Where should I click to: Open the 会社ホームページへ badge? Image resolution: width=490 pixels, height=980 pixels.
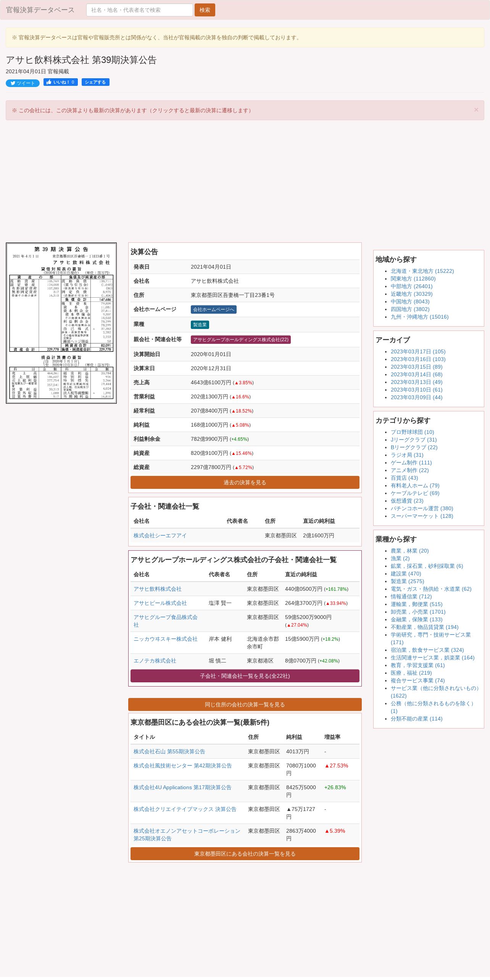214,309
